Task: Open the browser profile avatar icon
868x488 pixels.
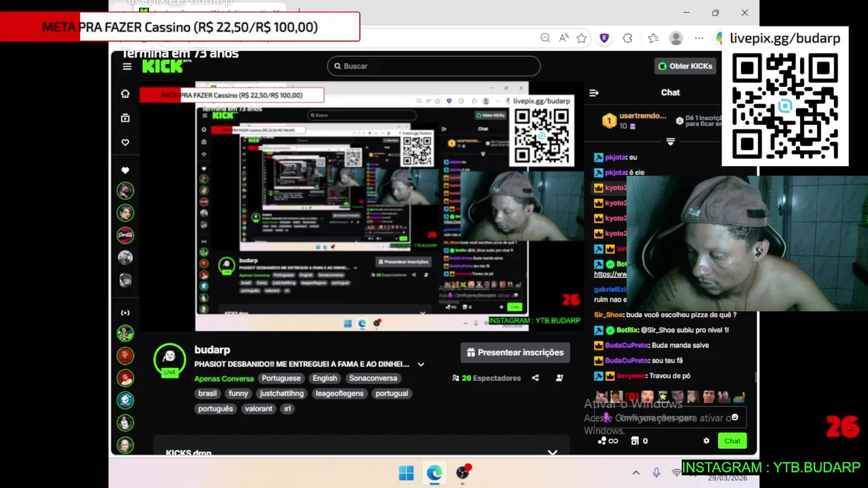Action: click(x=676, y=38)
